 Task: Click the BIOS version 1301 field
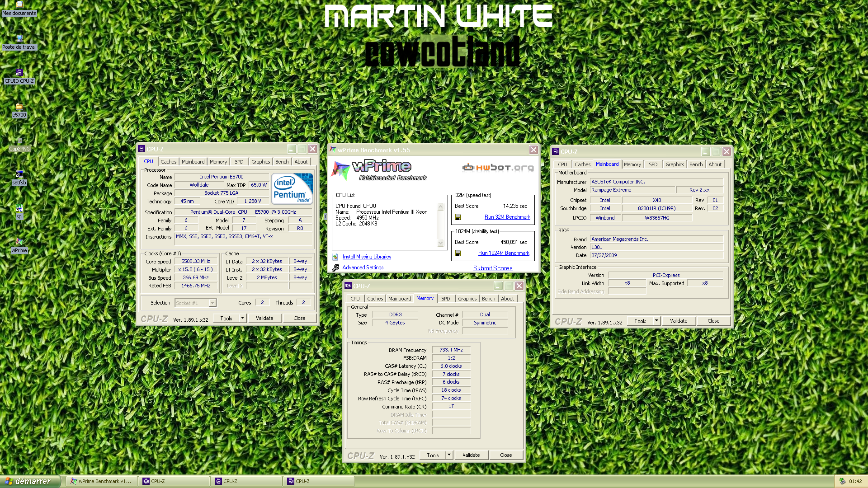tap(656, 247)
